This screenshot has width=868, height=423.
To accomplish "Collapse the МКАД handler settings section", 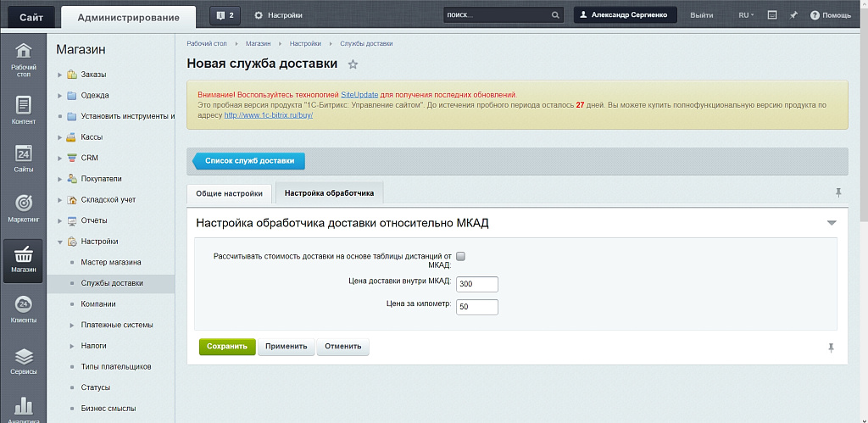I will [x=832, y=223].
